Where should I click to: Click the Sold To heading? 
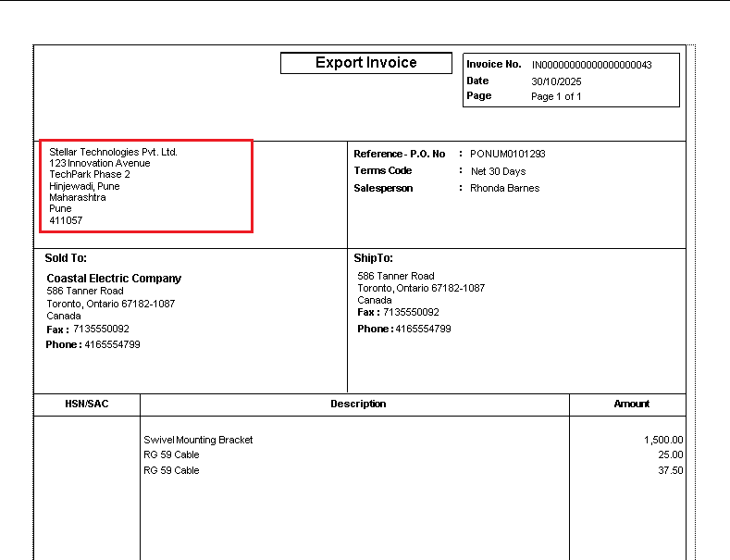pos(66,258)
